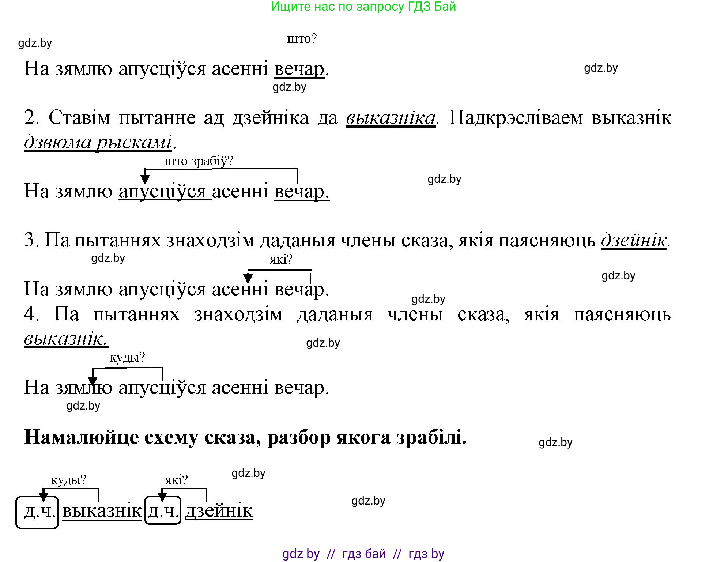The width and height of the screenshot is (728, 562).
Task: Click the arrow above "апусціўся"
Action: point(146,178)
